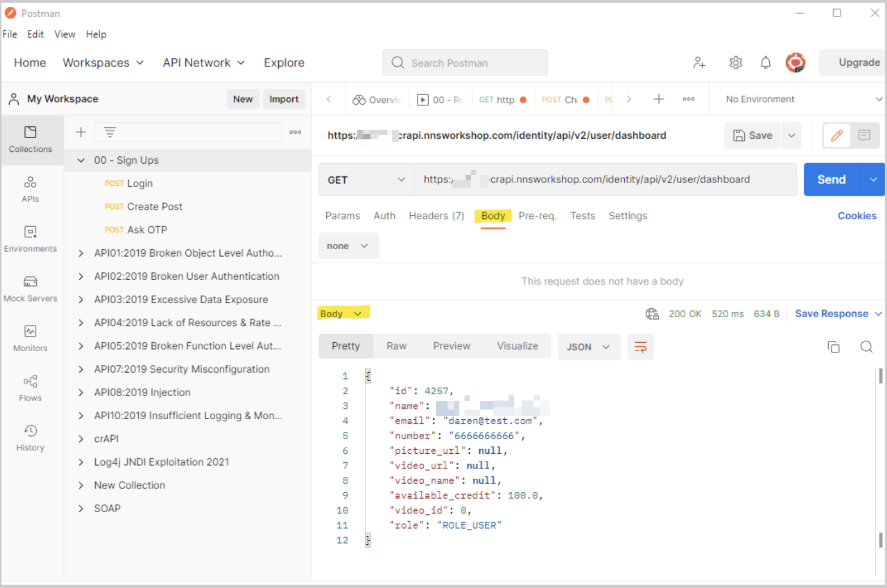Open the request tabs three-dot options menu
Viewport: 887px width, 588px height.
click(689, 99)
